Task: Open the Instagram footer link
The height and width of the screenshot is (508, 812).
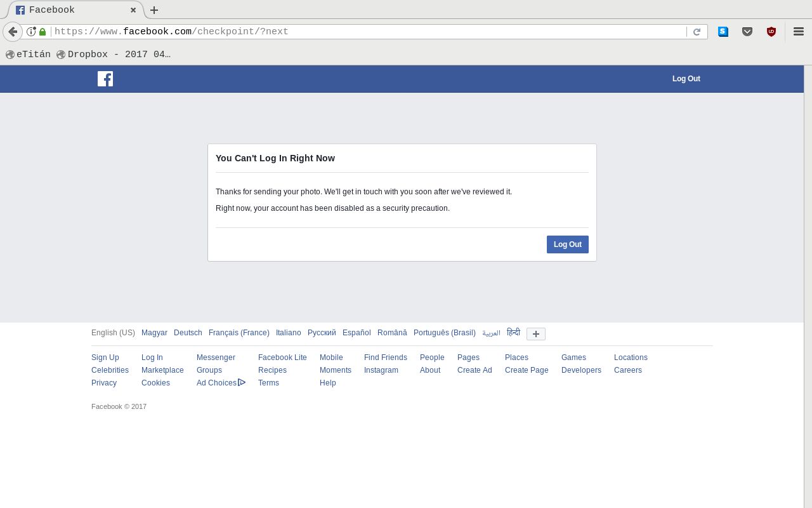Action: pos(381,370)
